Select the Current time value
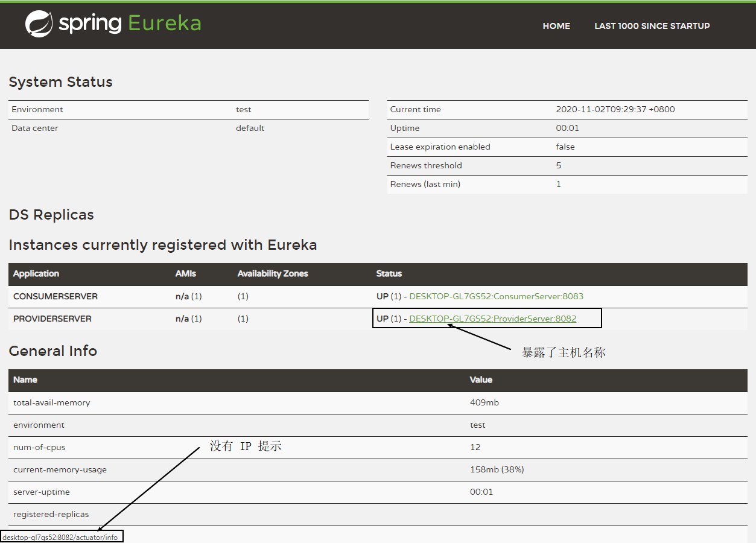756x543 pixels. point(615,110)
